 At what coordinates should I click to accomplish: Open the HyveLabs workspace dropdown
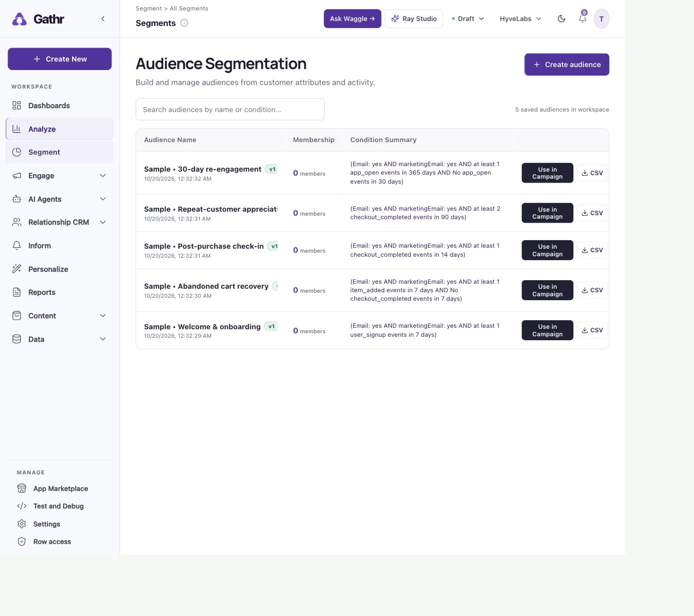pyautogui.click(x=520, y=19)
